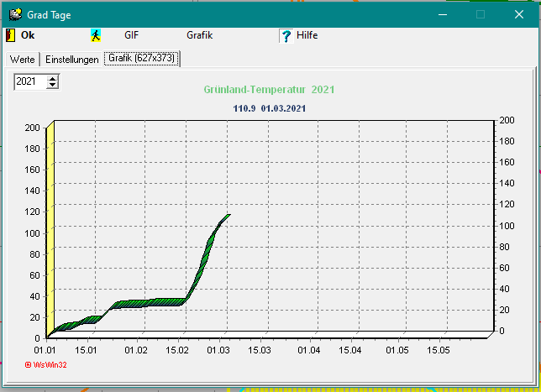Click the yellow bar left of chart

pyautogui.click(x=50, y=227)
